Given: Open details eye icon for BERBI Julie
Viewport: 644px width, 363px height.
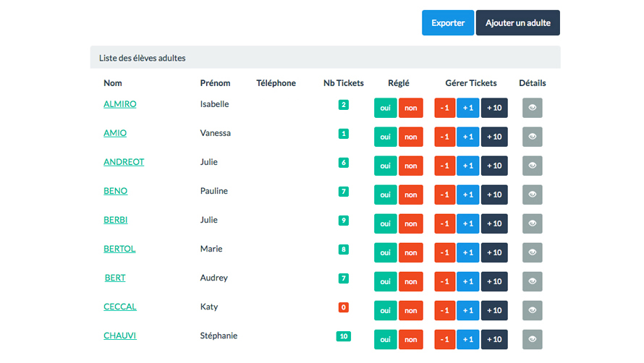Looking at the screenshot, I should click(532, 223).
